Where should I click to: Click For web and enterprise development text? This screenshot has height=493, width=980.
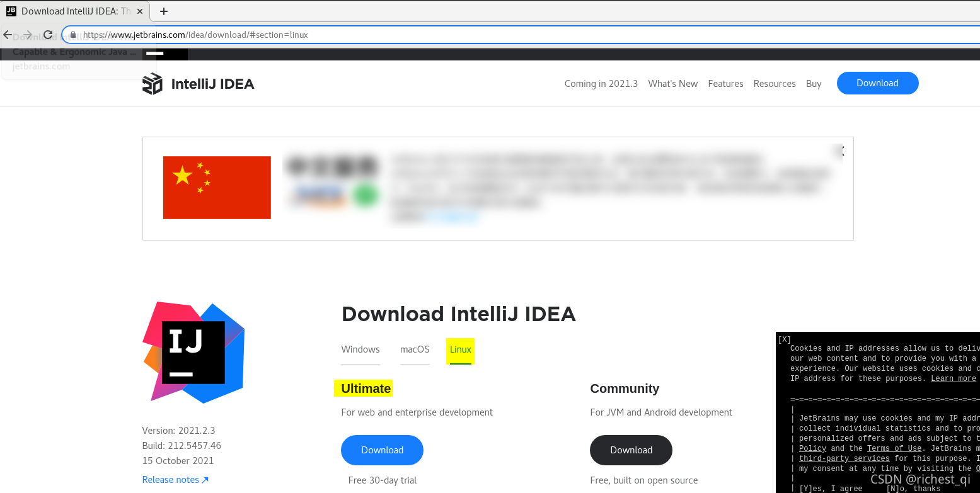point(417,412)
